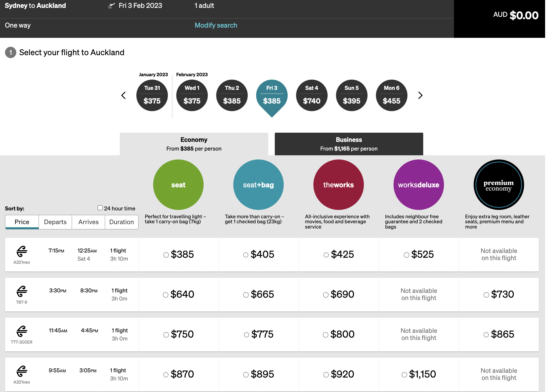Sort flights by Duration

[122, 222]
